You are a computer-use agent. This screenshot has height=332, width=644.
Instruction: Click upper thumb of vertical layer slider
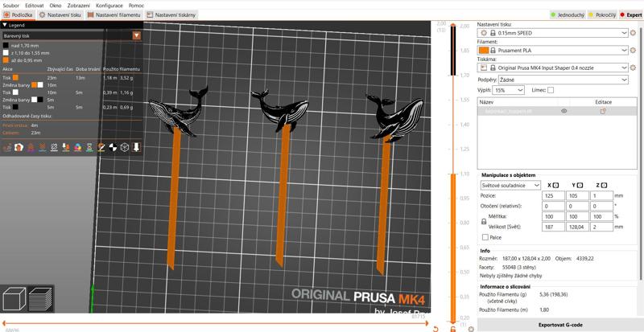453,26
